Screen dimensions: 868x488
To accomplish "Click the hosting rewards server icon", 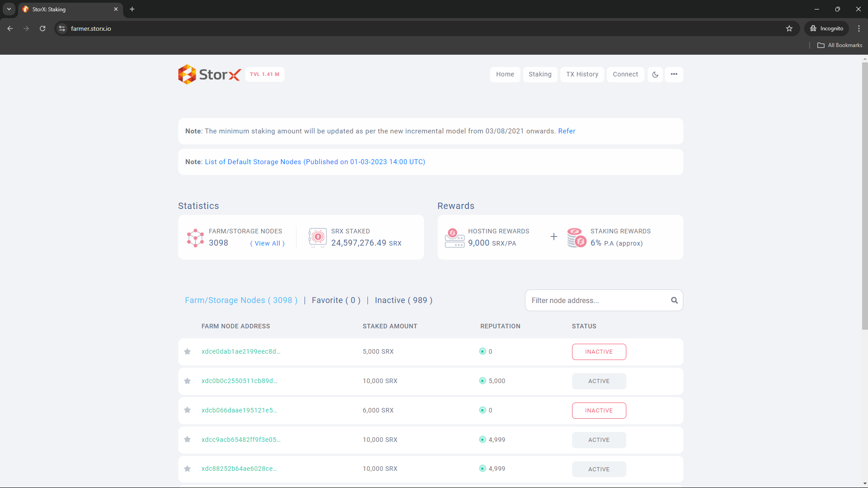I will [x=454, y=237].
